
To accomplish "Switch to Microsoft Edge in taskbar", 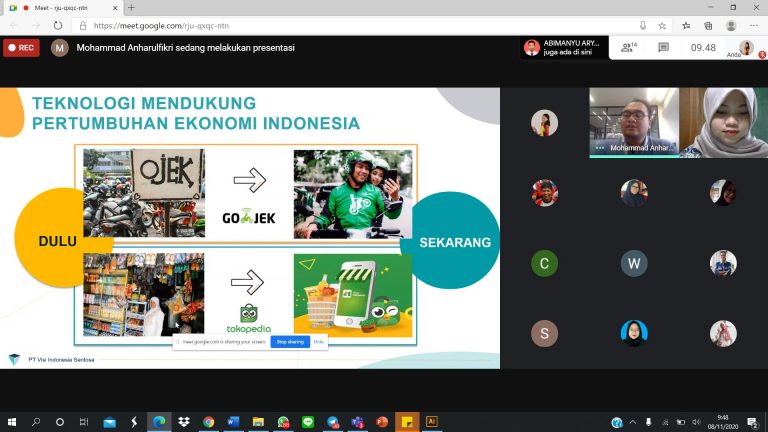I will tap(159, 422).
